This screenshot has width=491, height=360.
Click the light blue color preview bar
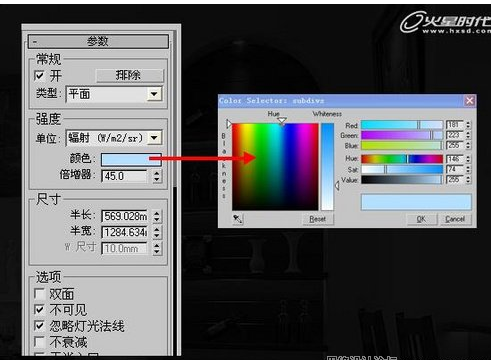tap(416, 202)
